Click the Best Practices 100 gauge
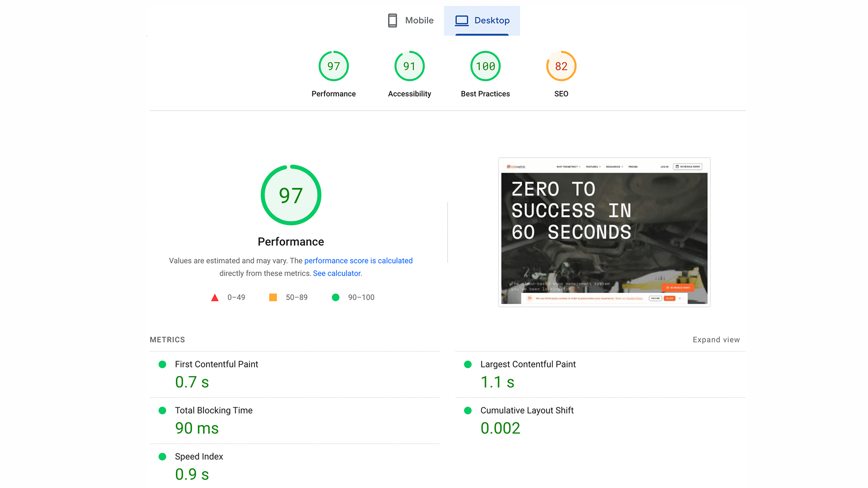The image size is (868, 488). tap(485, 66)
